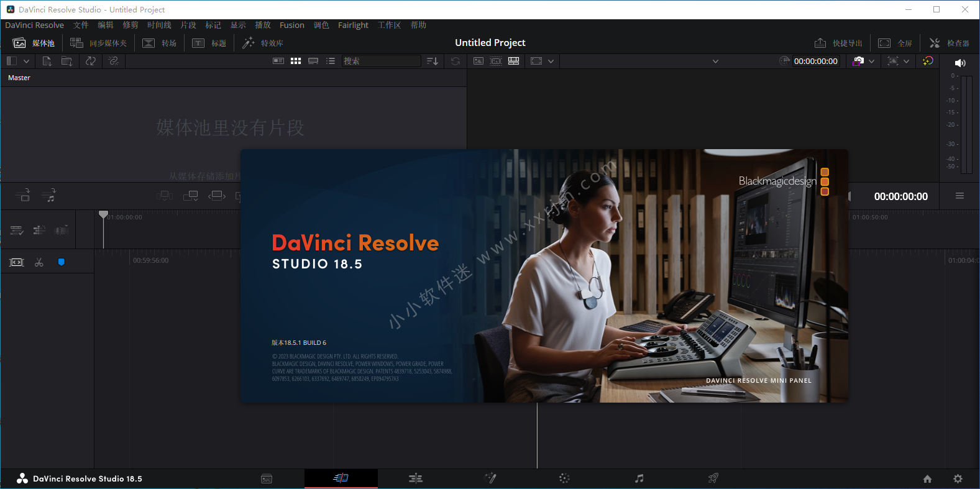Open the Fairlight page icon in bottom bar
This screenshot has width=980, height=489.
coord(639,478)
